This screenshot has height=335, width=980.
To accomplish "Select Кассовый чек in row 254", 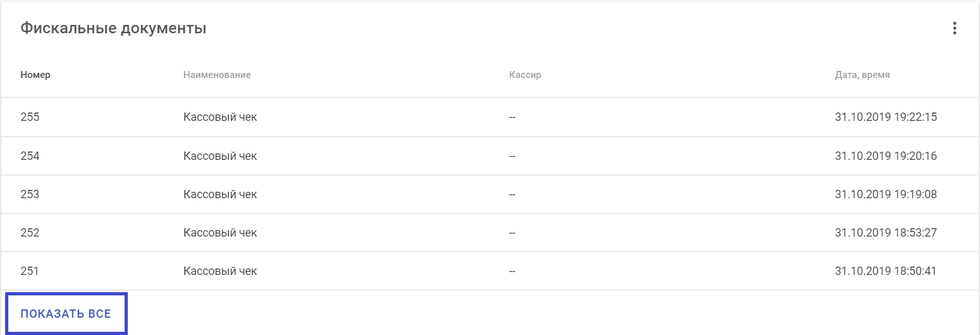I will tap(220, 156).
